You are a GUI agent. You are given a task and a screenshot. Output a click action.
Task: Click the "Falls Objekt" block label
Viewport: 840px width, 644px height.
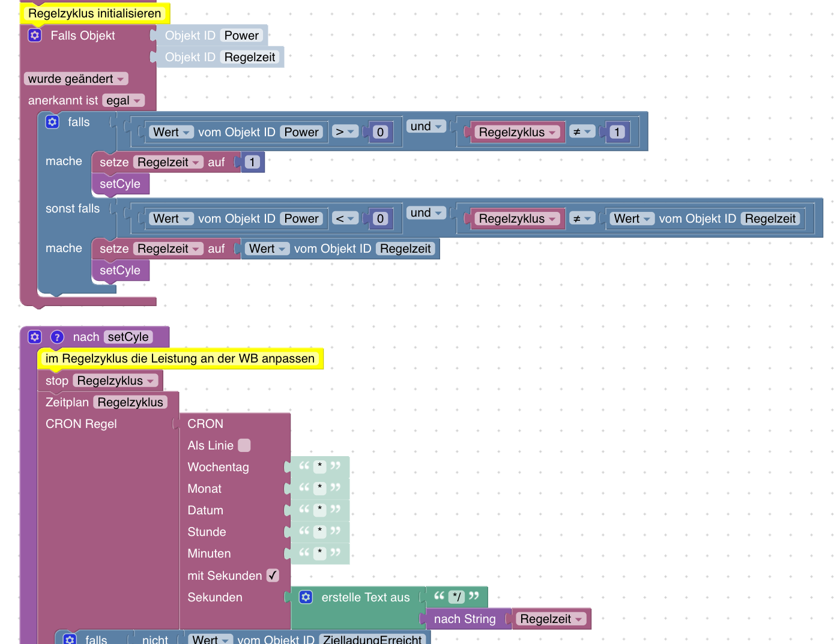(x=83, y=35)
